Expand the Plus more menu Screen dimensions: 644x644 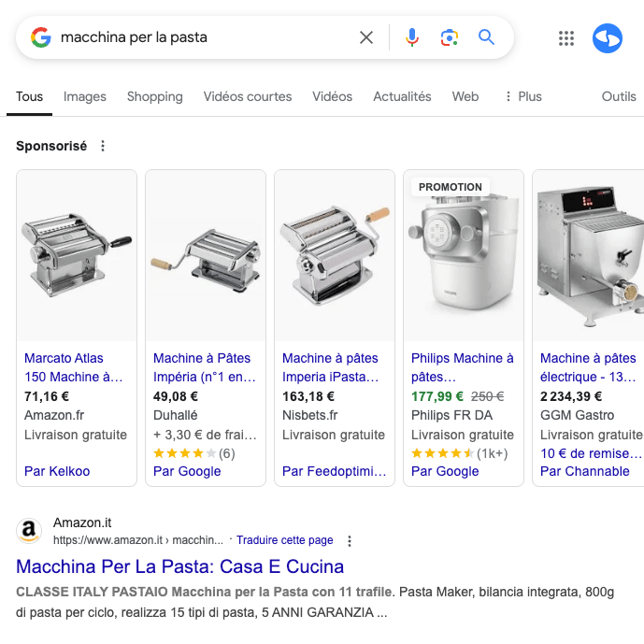(523, 96)
